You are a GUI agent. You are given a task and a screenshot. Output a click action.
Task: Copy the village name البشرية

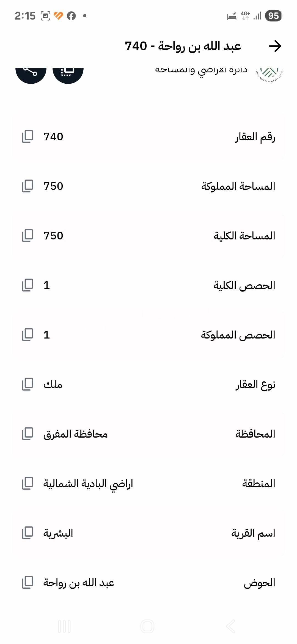pos(28,533)
